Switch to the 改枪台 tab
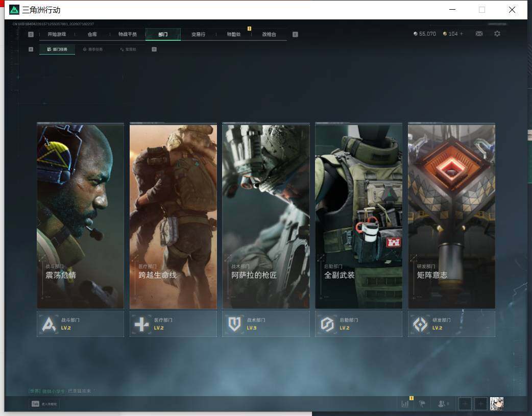 pos(269,34)
